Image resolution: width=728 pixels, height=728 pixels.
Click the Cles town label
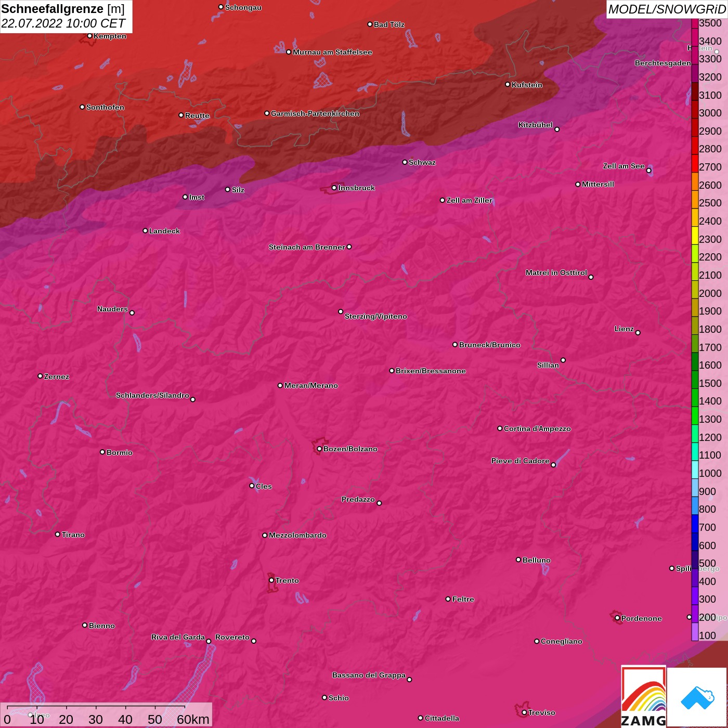pos(264,486)
